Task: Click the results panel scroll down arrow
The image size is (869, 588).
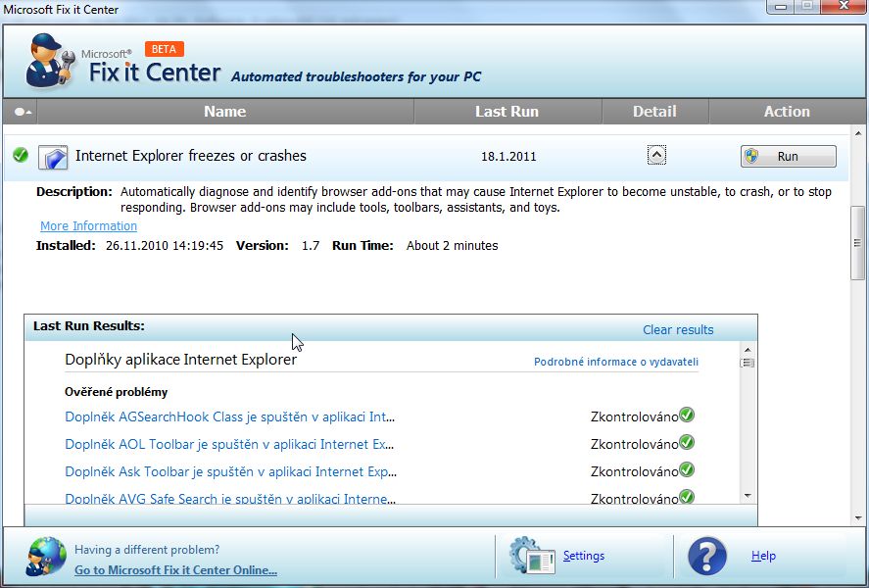Action: (x=748, y=496)
